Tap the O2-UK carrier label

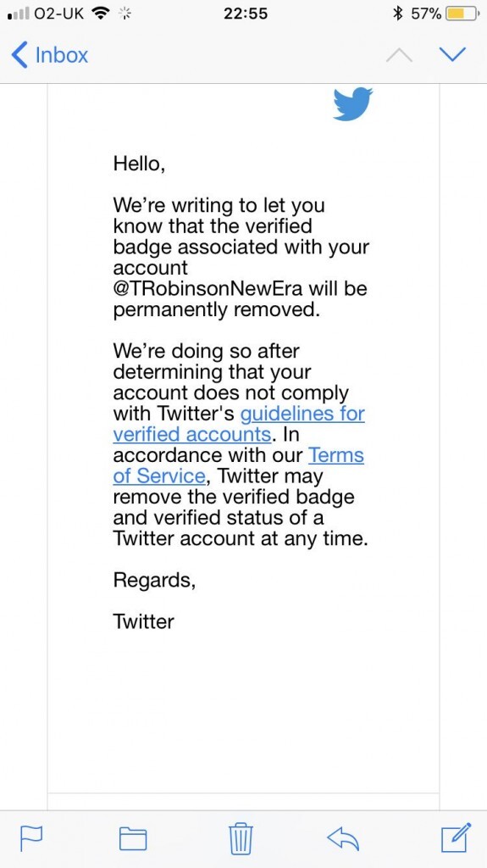click(x=59, y=14)
